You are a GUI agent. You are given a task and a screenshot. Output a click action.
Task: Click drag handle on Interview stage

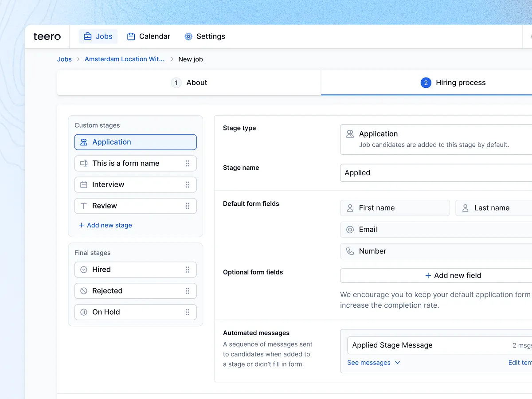click(188, 185)
